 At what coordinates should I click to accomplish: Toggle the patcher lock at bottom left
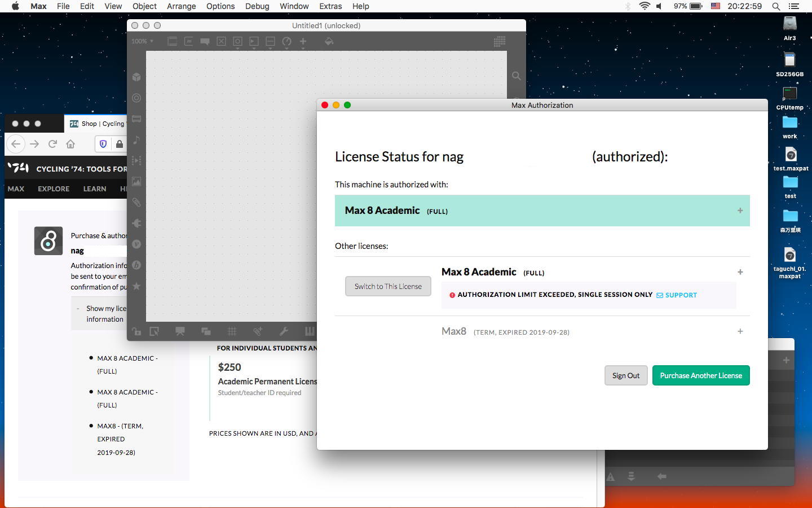coord(136,331)
